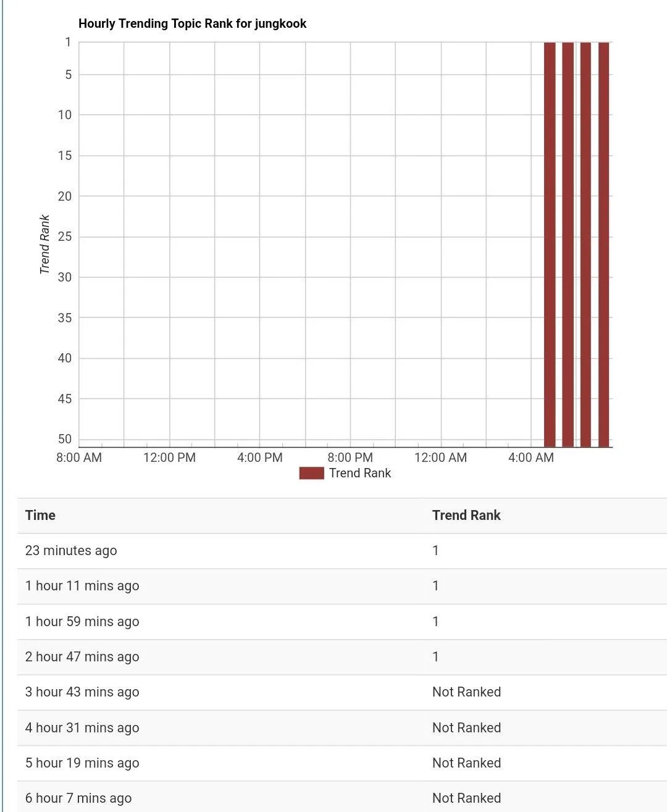
Task: Click the '4 hour 31 mins ago' row
Action: pos(82,728)
